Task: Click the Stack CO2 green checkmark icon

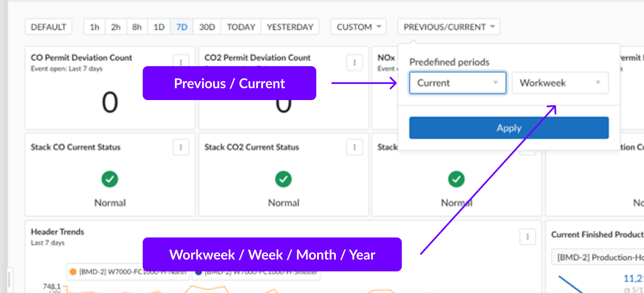Action: pyautogui.click(x=283, y=179)
